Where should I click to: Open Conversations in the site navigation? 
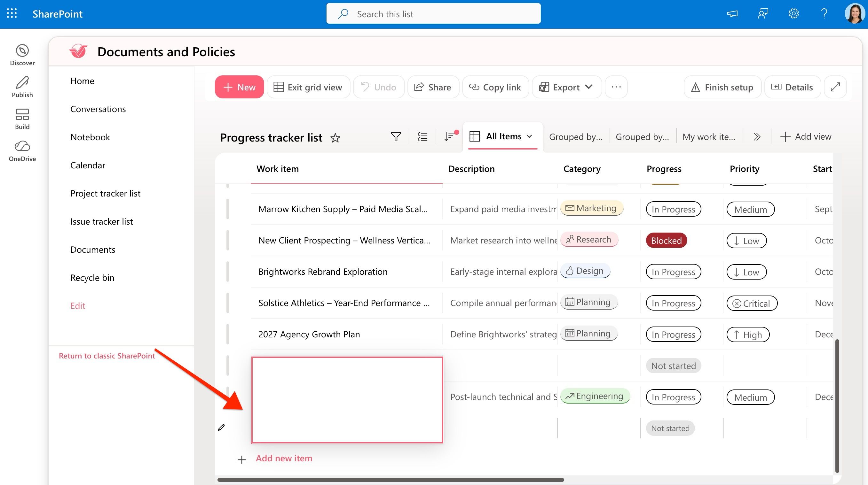[98, 109]
